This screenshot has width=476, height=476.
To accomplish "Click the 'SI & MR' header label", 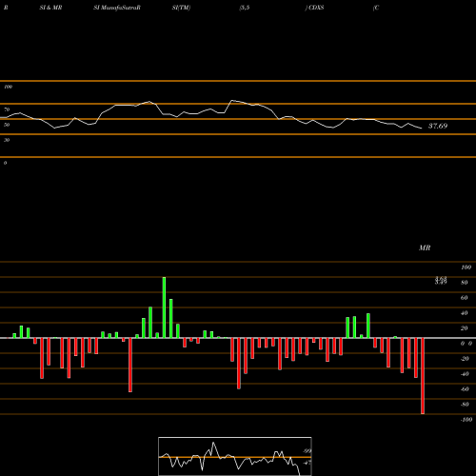I will [x=50, y=8].
